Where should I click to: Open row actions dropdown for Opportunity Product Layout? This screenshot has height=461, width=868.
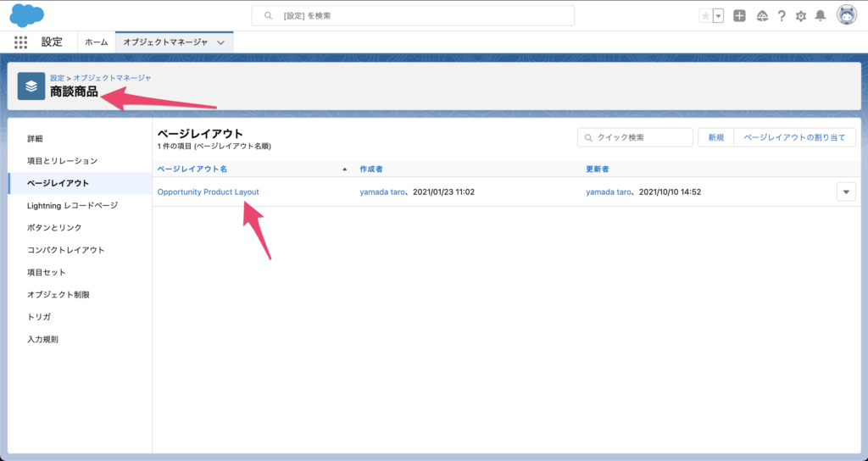pos(846,192)
